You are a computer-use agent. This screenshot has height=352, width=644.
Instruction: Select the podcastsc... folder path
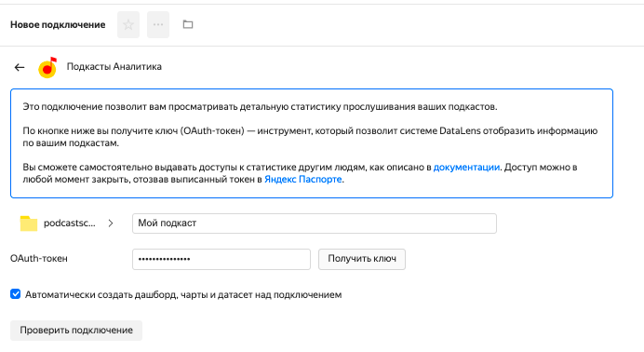70,223
